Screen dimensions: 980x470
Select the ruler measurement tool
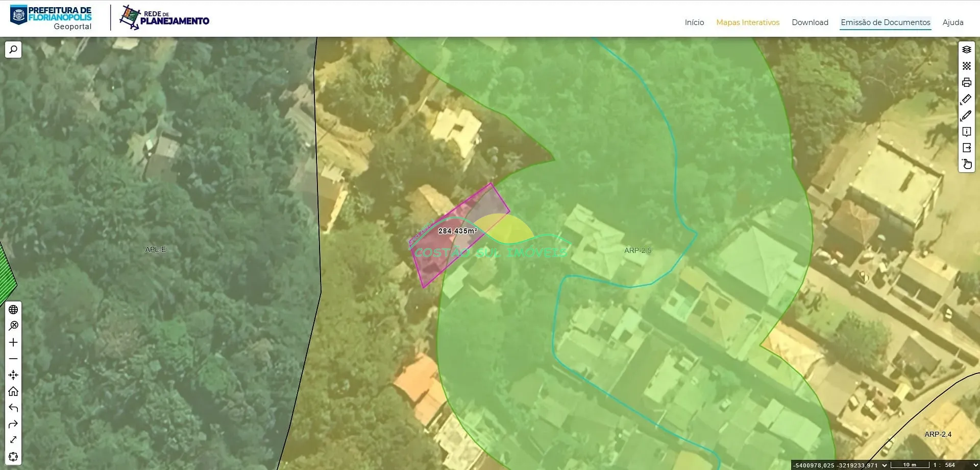pyautogui.click(x=966, y=99)
